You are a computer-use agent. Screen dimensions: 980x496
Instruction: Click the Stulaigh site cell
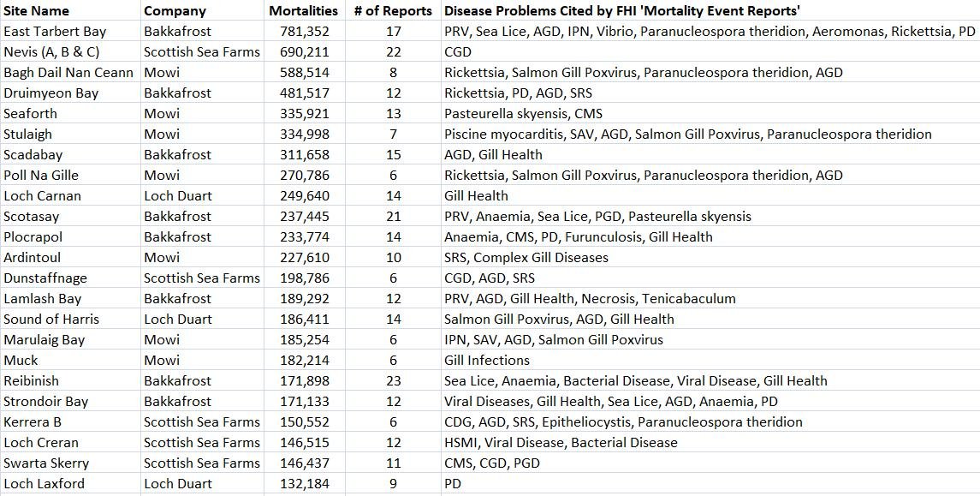(27, 134)
